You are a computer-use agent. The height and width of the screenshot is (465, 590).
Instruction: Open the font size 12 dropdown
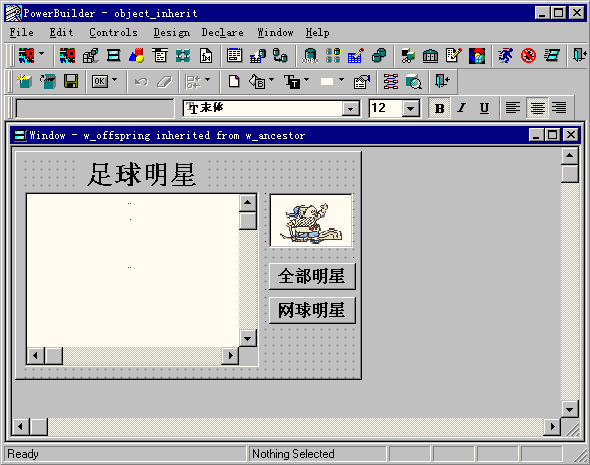(410, 109)
